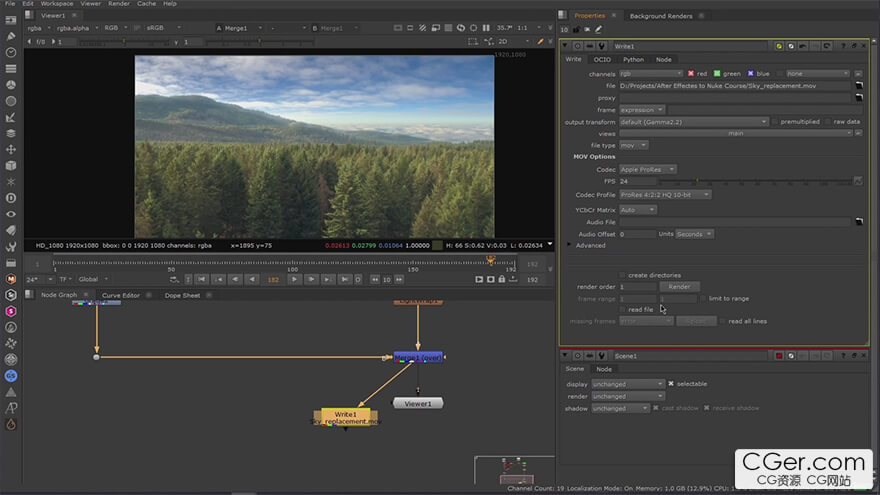
Task: Click the Play backward button
Action: coord(253,279)
